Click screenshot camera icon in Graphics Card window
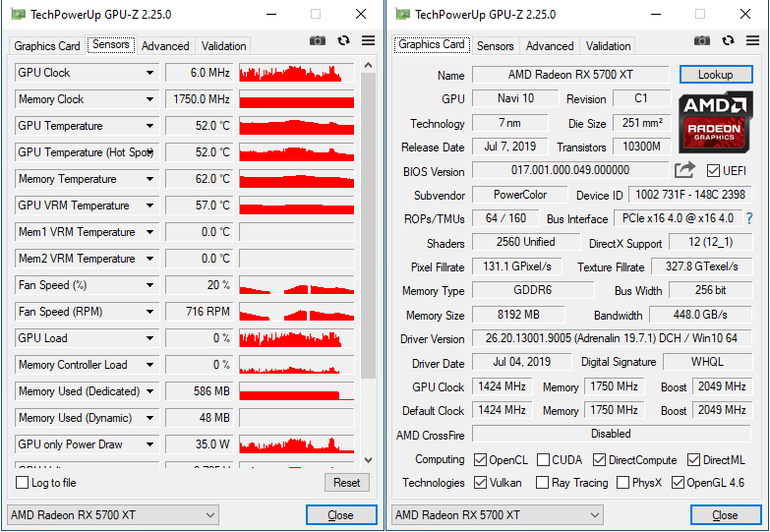 (x=702, y=40)
